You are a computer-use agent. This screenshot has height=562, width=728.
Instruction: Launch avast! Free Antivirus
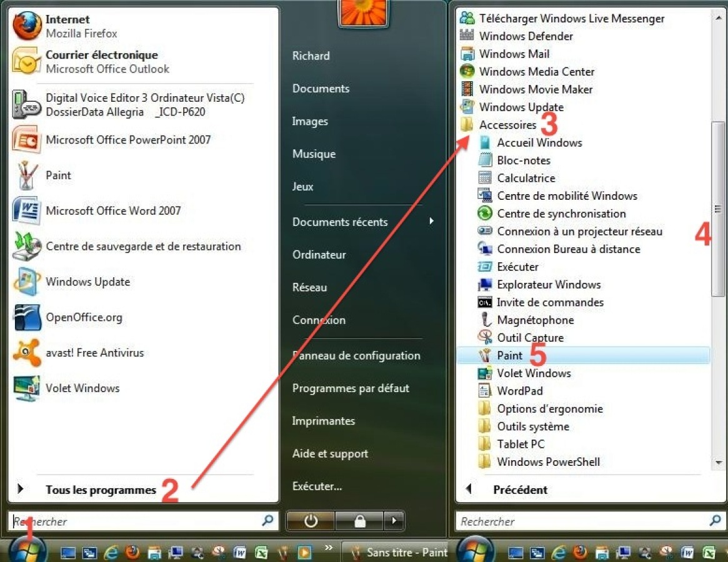(94, 353)
